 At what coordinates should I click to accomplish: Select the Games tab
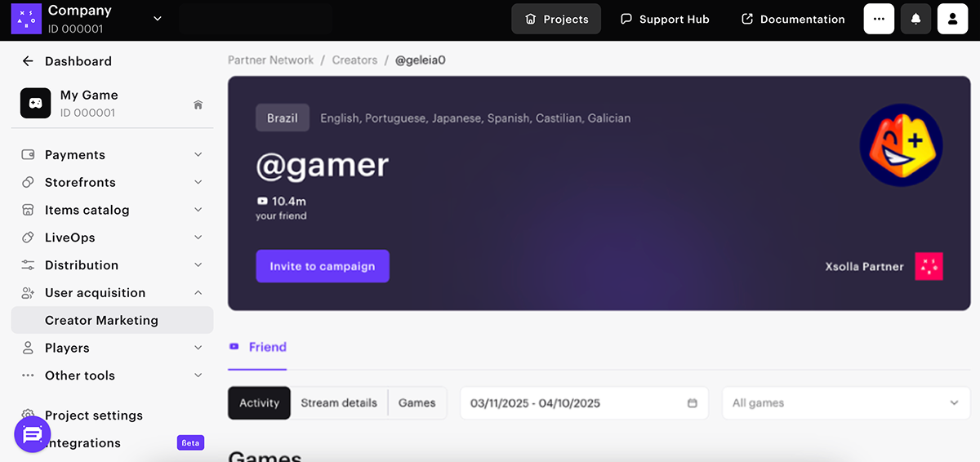416,403
